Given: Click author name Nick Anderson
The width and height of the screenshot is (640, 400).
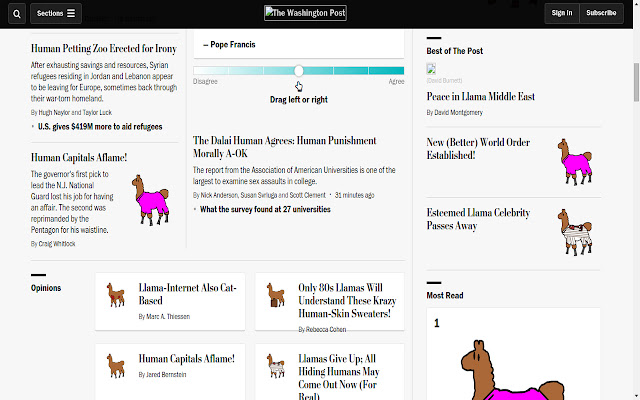Looking at the screenshot, I should coord(219,195).
